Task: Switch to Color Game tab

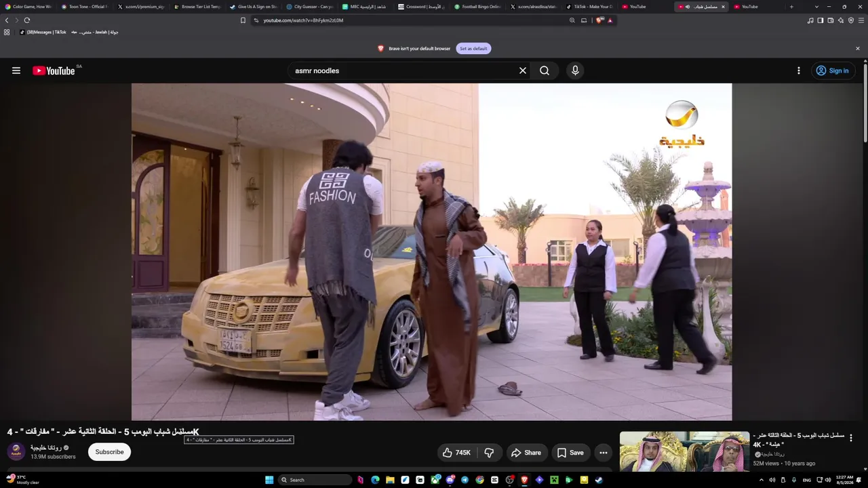Action: (x=28, y=7)
